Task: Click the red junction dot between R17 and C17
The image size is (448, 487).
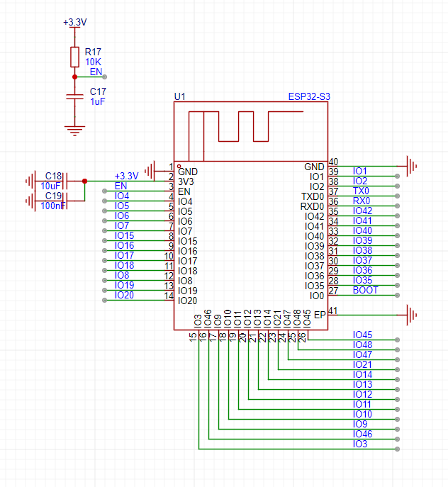Action: [74, 77]
